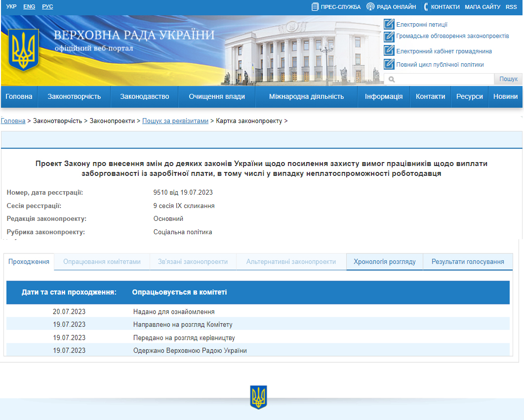Click the 'Надано для ознайомлення' row
524x420 pixels.
(x=258, y=311)
